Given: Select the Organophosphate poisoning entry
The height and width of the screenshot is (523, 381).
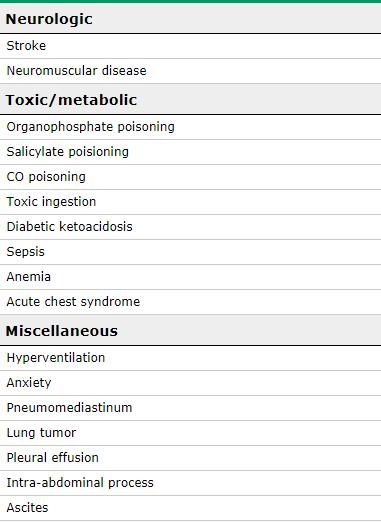Looking at the screenshot, I should point(190,127).
